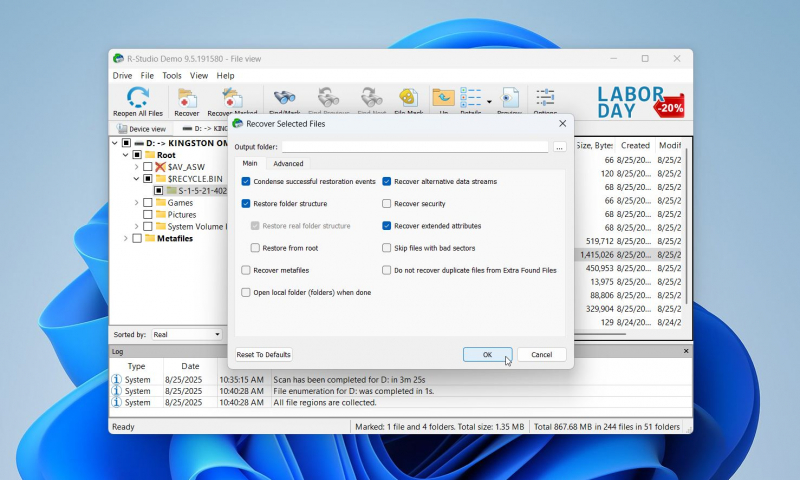The width and height of the screenshot is (800, 480).
Task: Collapse the D: KINGSTON drive tree node
Action: pyautogui.click(x=115, y=143)
